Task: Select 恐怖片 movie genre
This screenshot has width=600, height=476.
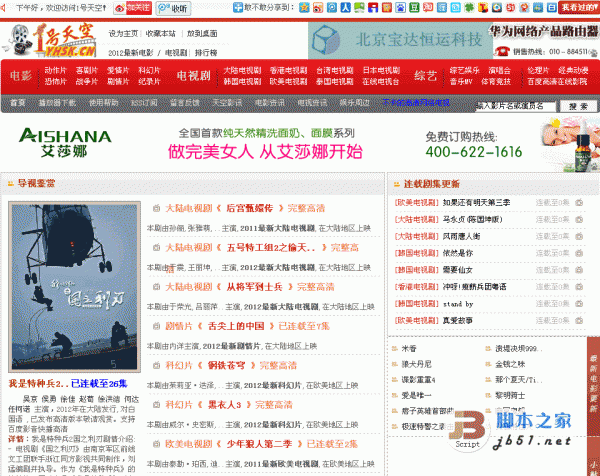Action: (x=55, y=82)
